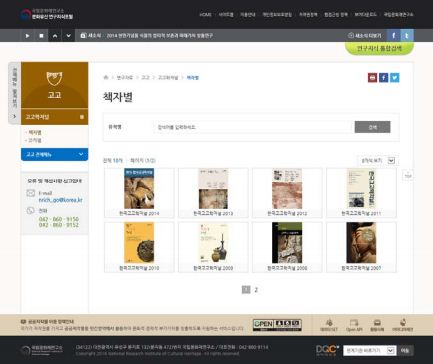
Task: Open the 2009 journal cover thumbnail
Action: [213, 243]
